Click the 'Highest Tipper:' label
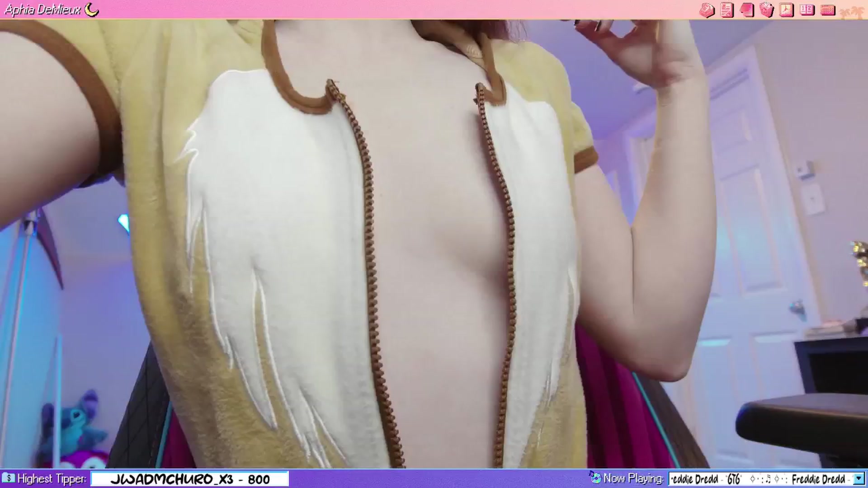The width and height of the screenshot is (868, 488). 52,479
